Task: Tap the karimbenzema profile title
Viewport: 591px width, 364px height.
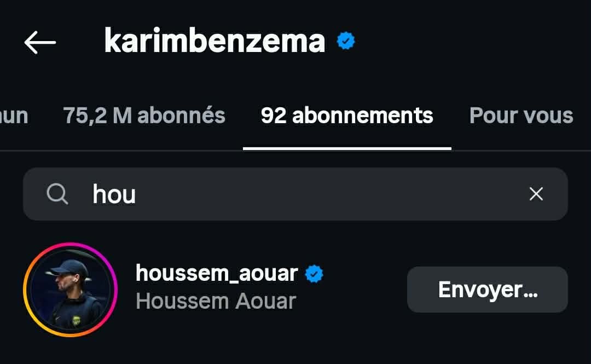Action: coord(215,41)
